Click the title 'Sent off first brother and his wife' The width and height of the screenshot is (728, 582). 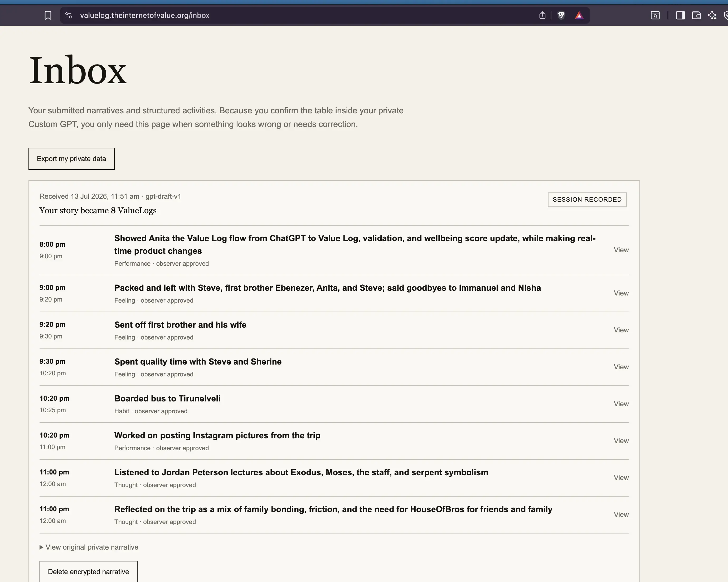point(180,324)
